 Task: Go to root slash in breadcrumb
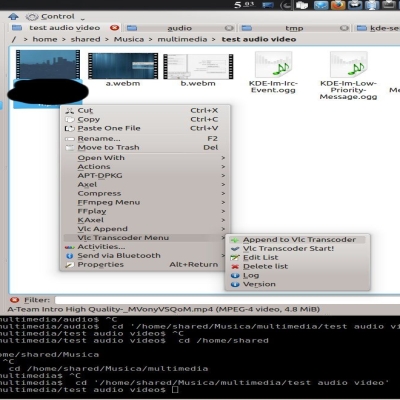click(x=14, y=39)
